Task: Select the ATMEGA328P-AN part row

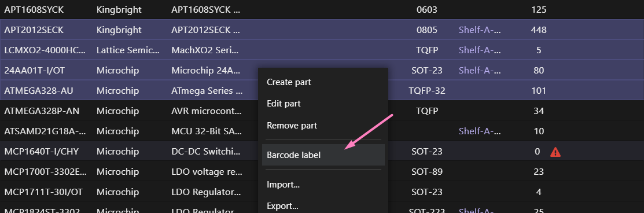Action: (322, 111)
